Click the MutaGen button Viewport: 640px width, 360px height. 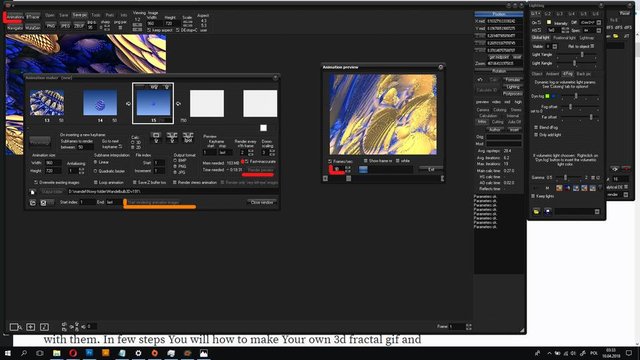tap(33, 27)
